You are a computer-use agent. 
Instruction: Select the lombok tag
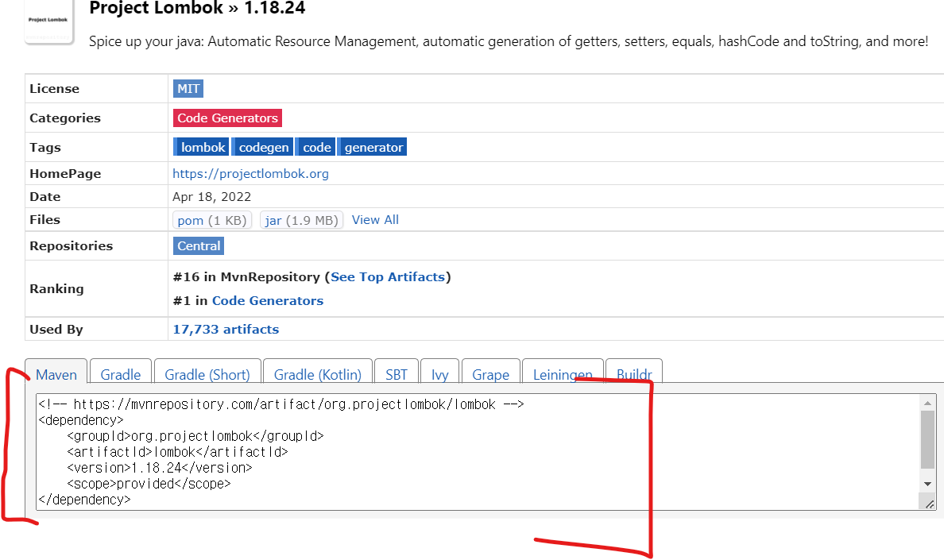click(201, 148)
